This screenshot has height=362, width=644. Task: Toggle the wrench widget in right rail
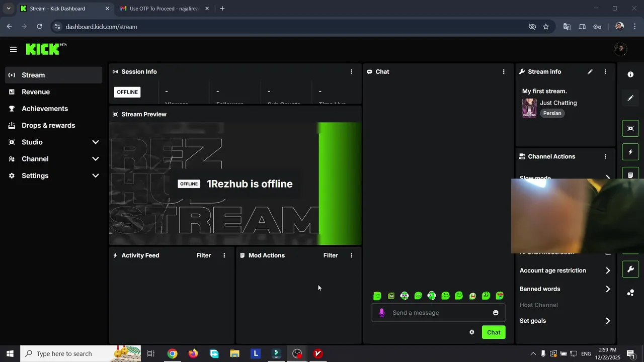(x=630, y=269)
